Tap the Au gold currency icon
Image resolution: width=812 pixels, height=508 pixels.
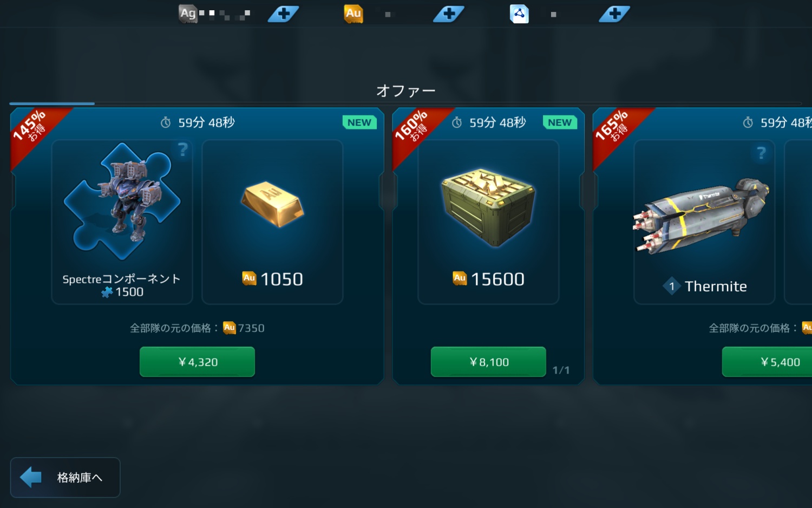(353, 14)
